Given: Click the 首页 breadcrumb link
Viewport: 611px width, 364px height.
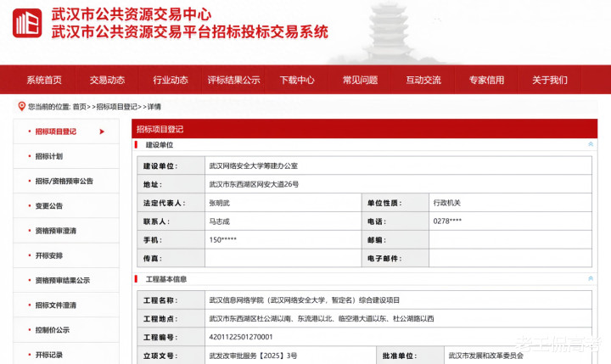Looking at the screenshot, I should (x=80, y=106).
